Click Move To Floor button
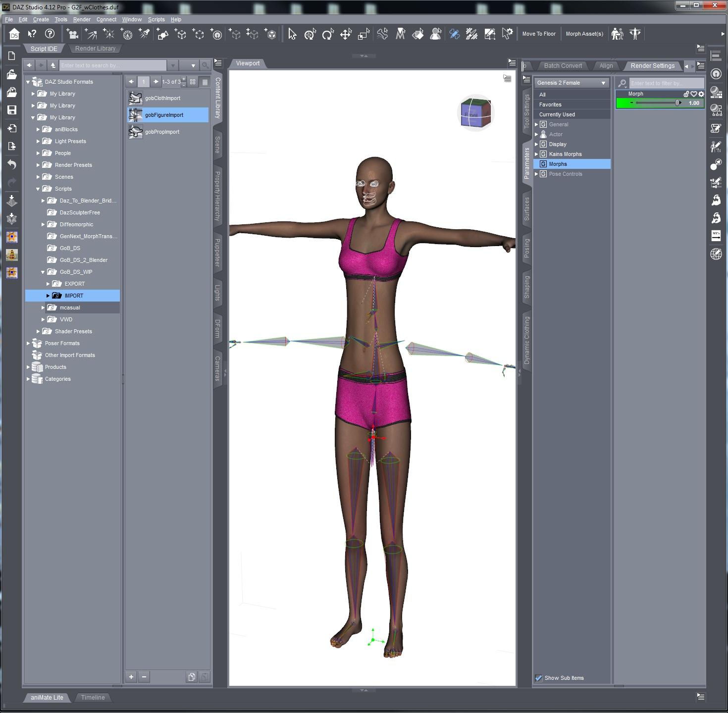Image resolution: width=728 pixels, height=713 pixels. (539, 34)
